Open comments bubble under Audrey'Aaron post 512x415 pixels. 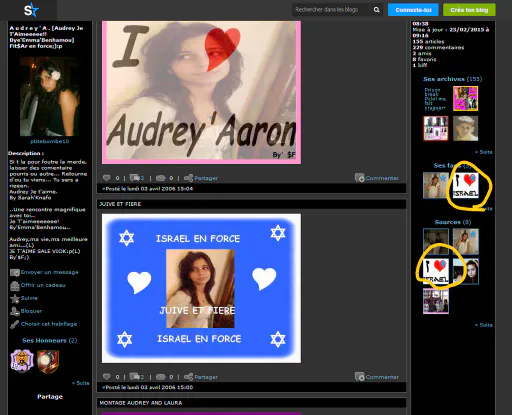pos(135,178)
